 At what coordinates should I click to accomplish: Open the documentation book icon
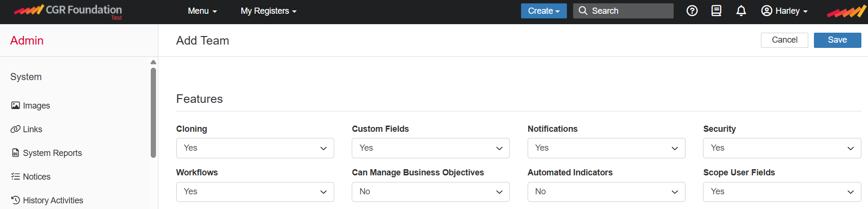716,11
